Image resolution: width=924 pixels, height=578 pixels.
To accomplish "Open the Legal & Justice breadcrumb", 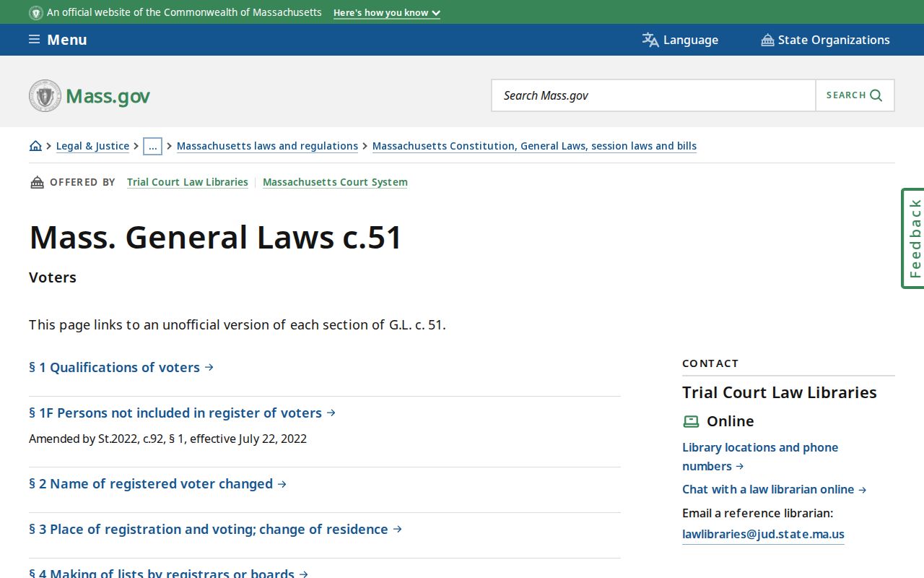I will pyautogui.click(x=92, y=146).
